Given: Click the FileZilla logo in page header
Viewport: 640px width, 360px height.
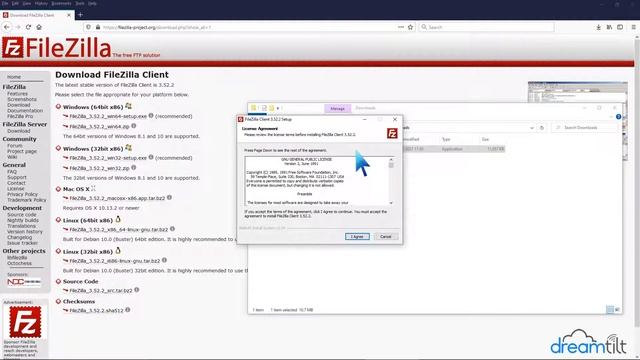Looking at the screenshot, I should 56,48.
